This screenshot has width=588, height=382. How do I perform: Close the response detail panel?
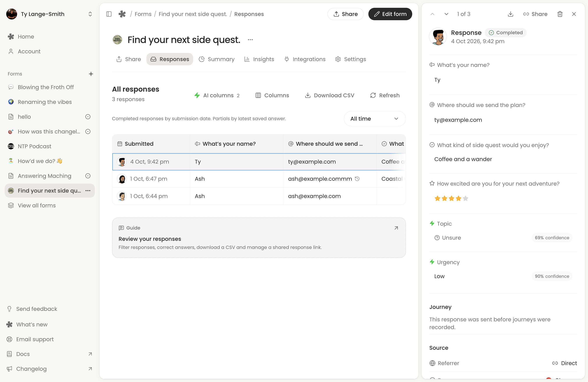(x=574, y=14)
